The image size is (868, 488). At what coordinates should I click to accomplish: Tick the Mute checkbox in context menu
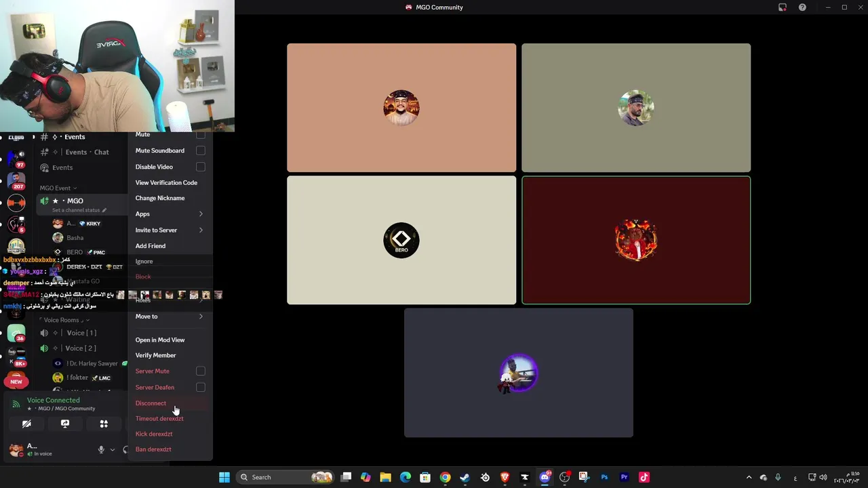[201, 135]
